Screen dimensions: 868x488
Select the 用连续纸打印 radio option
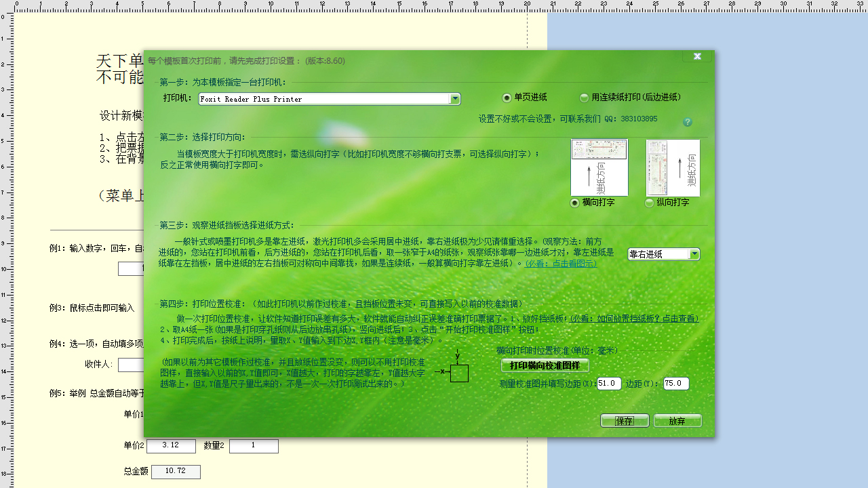point(585,98)
